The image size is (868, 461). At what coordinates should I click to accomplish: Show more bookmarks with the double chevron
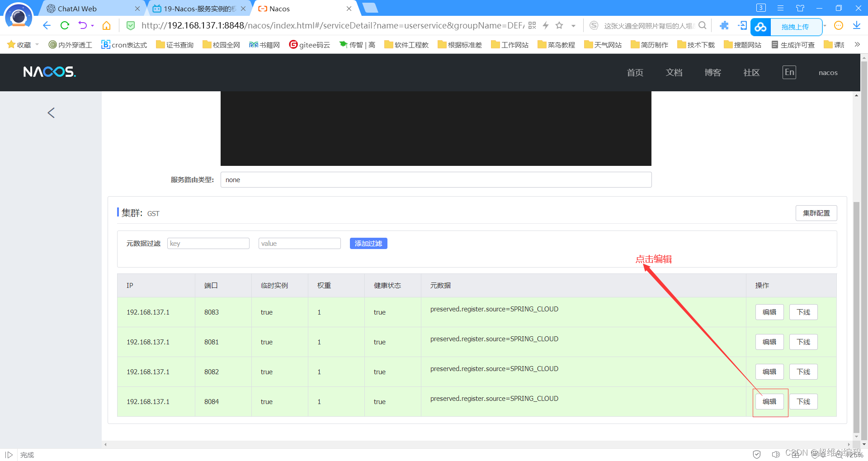pyautogui.click(x=857, y=44)
